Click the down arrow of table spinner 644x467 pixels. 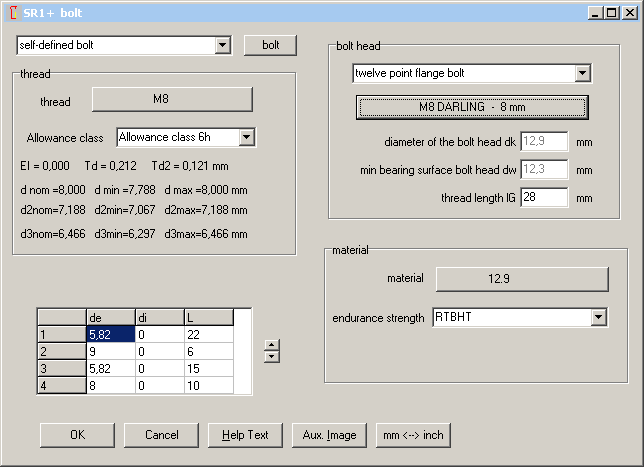coord(271,356)
